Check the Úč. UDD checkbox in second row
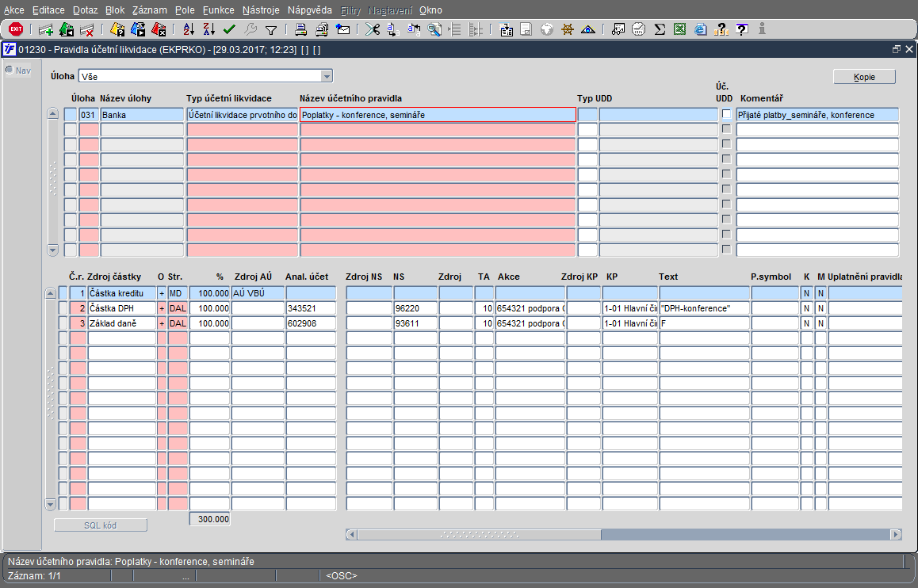 [726, 129]
